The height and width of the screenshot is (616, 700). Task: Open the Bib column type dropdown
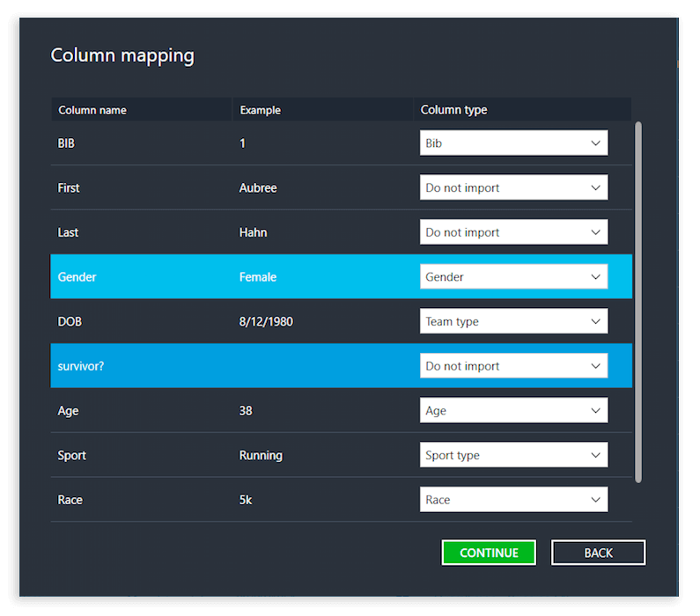[513, 143]
